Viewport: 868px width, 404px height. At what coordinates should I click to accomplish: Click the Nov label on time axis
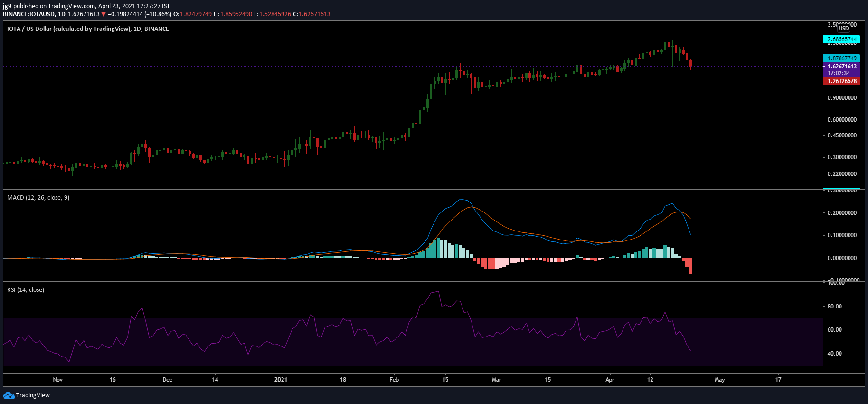(57, 379)
